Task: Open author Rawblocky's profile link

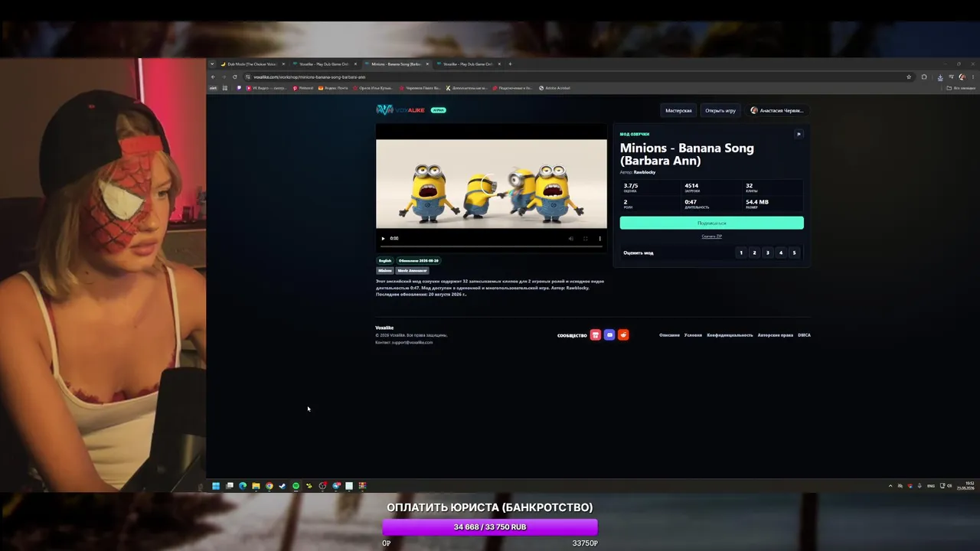Action: click(x=645, y=172)
